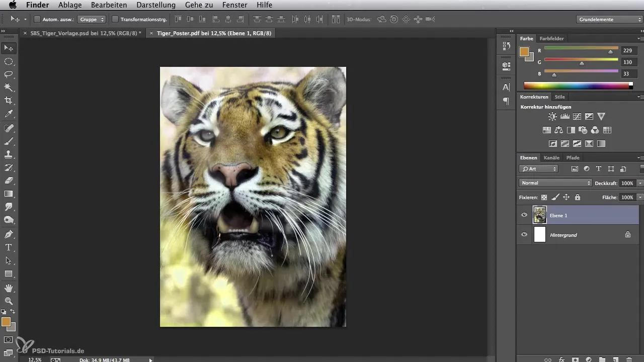Select the Smudge tool

pos(9,207)
